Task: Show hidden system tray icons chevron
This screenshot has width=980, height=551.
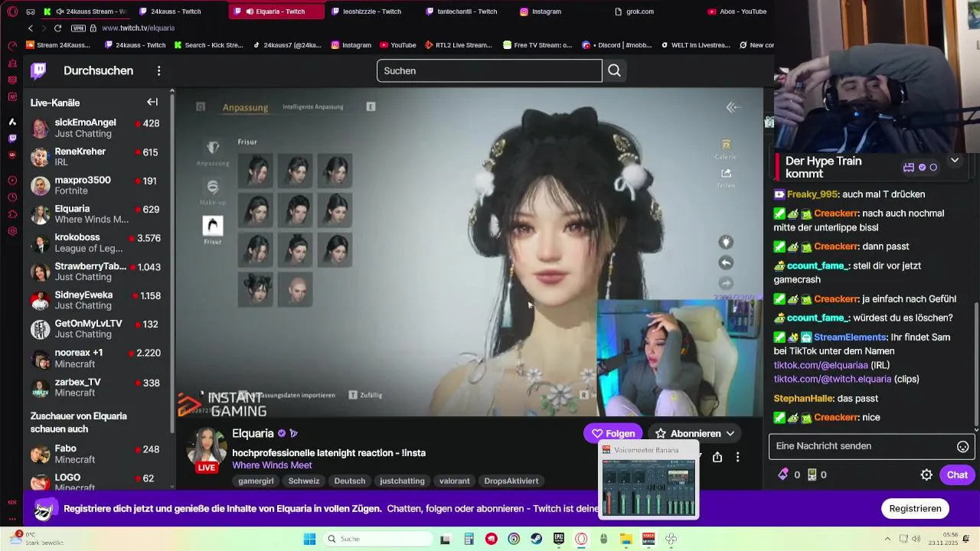Action: coord(887,539)
